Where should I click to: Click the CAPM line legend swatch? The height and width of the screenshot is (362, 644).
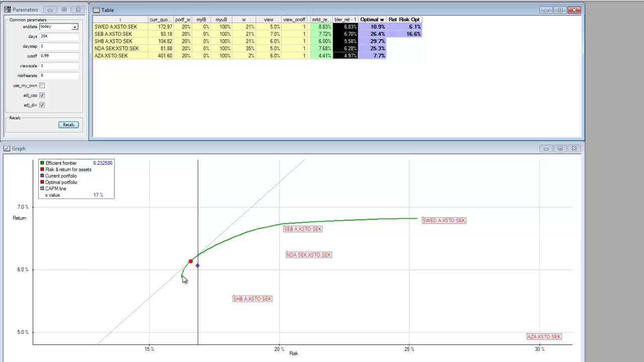[x=42, y=189]
